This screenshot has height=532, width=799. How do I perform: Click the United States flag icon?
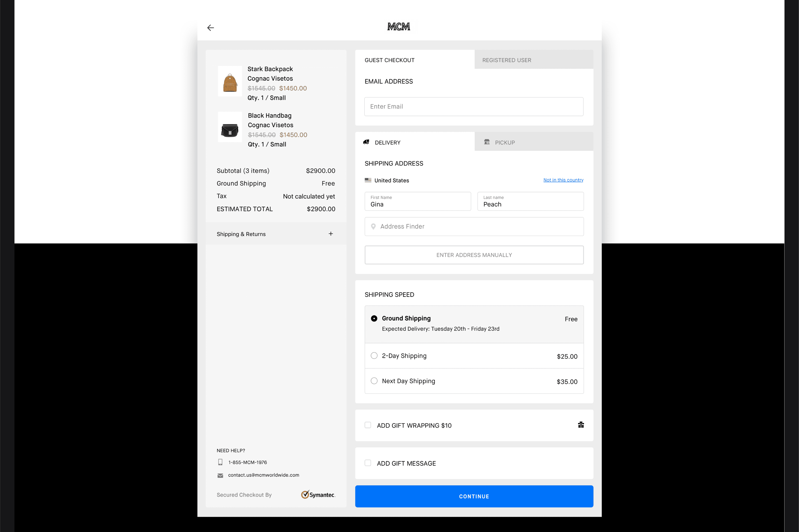pos(368,180)
